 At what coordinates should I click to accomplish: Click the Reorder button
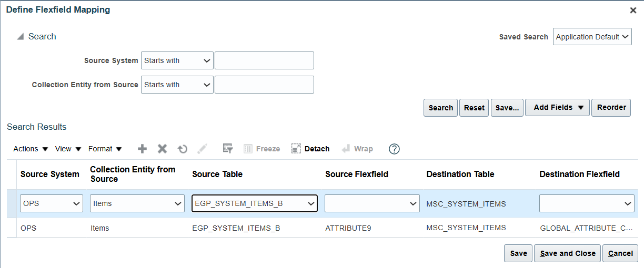(611, 107)
